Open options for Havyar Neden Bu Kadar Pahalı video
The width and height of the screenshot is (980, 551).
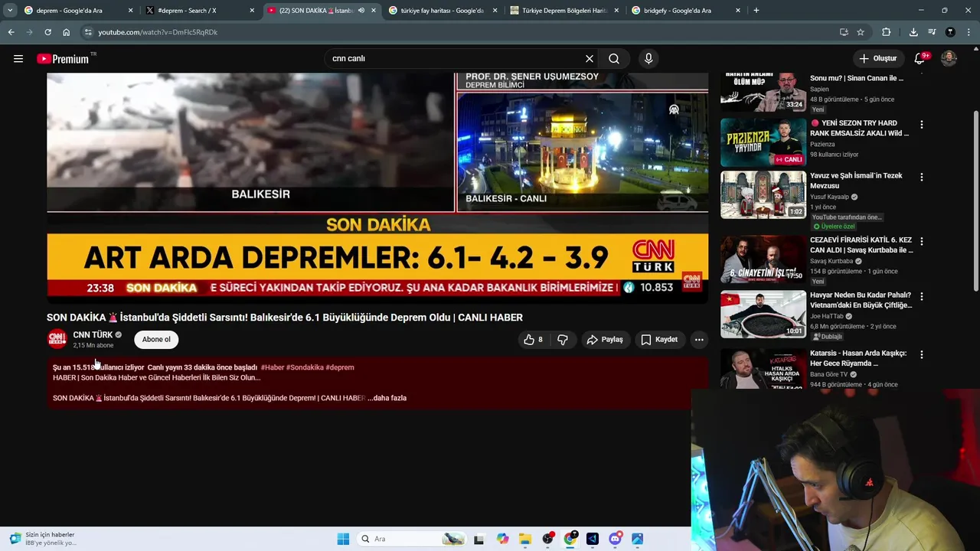[921, 296]
